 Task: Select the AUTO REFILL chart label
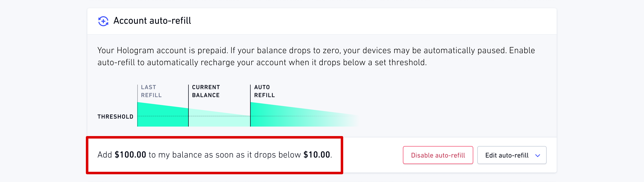264,91
